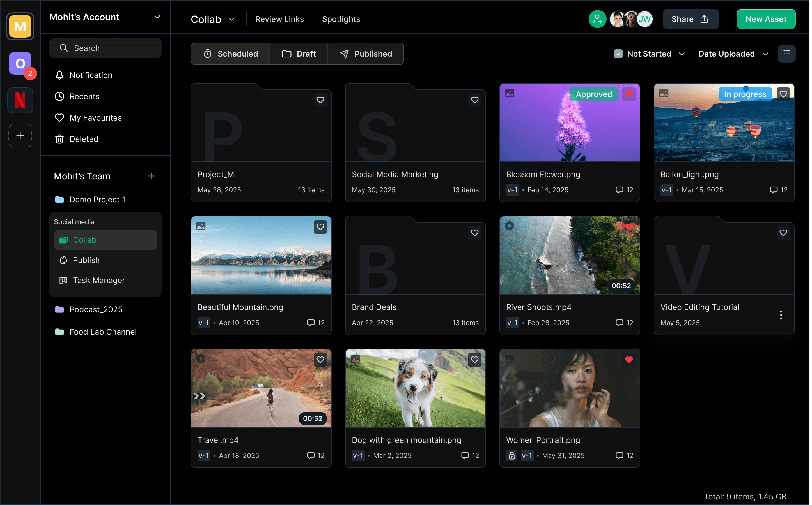Expand the Mohit's Account dropdown
This screenshot has height=505, width=812.
pos(157,17)
